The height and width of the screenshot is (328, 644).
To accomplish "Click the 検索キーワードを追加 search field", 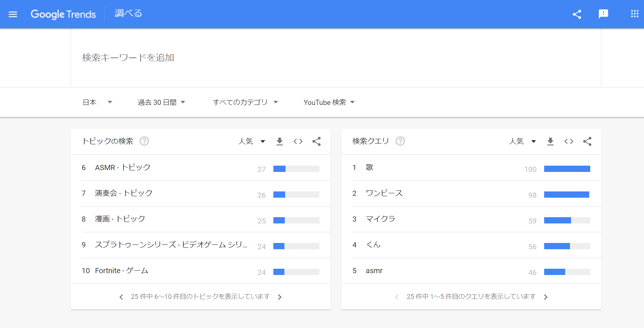I will coord(336,58).
